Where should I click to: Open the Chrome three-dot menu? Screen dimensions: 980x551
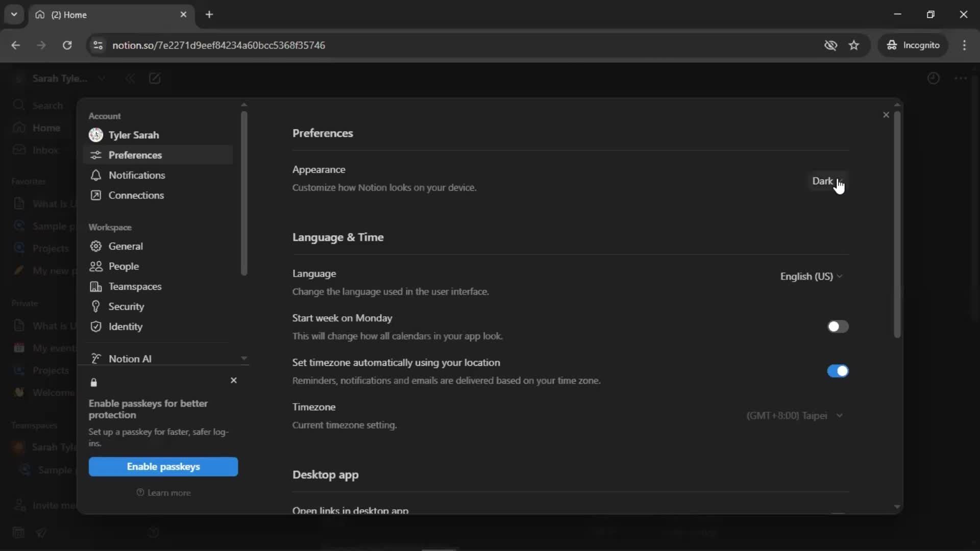[964, 45]
